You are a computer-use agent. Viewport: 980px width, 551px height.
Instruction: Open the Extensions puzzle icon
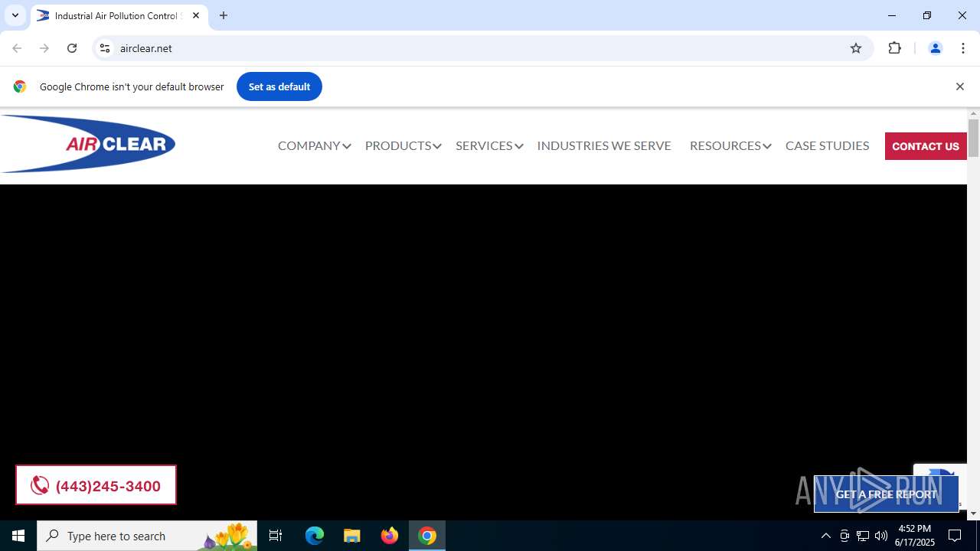[894, 48]
